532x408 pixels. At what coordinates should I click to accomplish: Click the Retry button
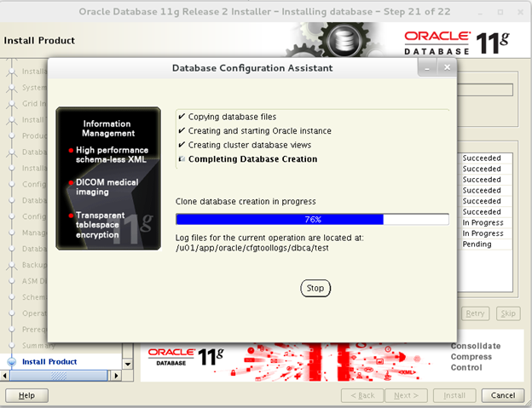point(475,313)
